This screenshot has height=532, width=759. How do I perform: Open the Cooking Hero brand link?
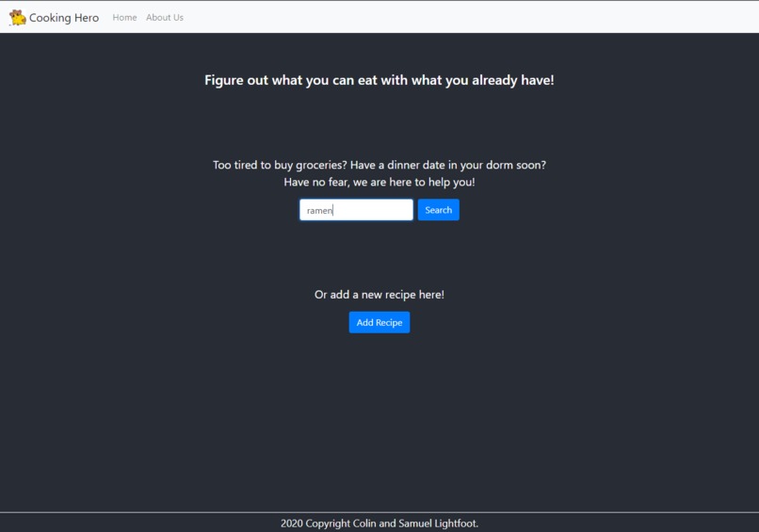tap(54, 18)
